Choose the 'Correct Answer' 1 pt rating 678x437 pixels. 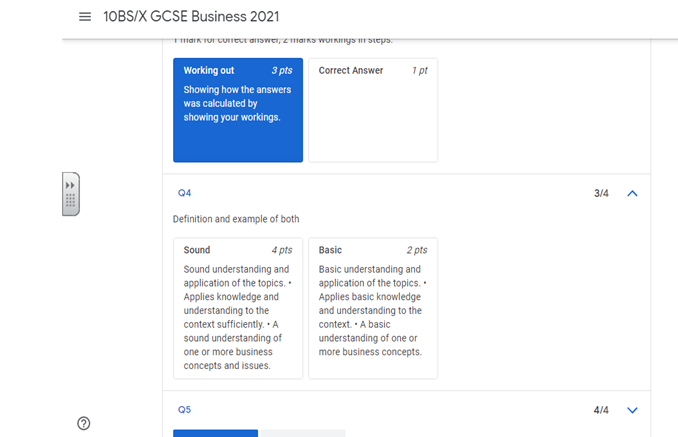372,109
